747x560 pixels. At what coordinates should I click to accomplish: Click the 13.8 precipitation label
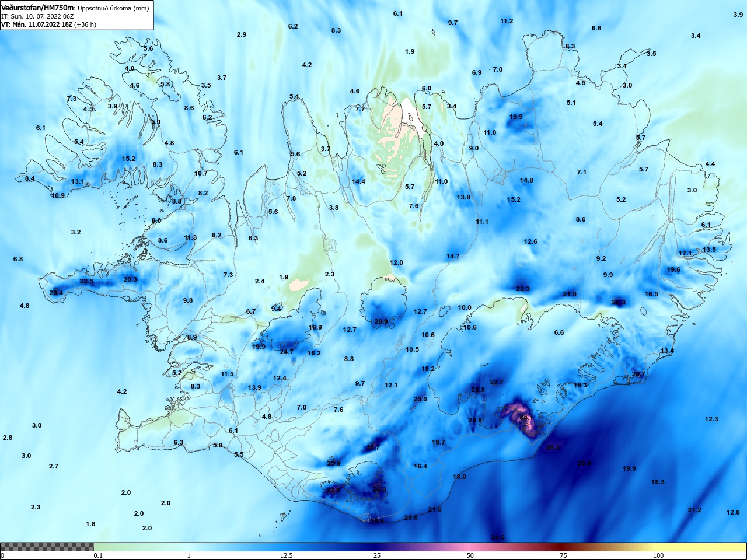(463, 197)
